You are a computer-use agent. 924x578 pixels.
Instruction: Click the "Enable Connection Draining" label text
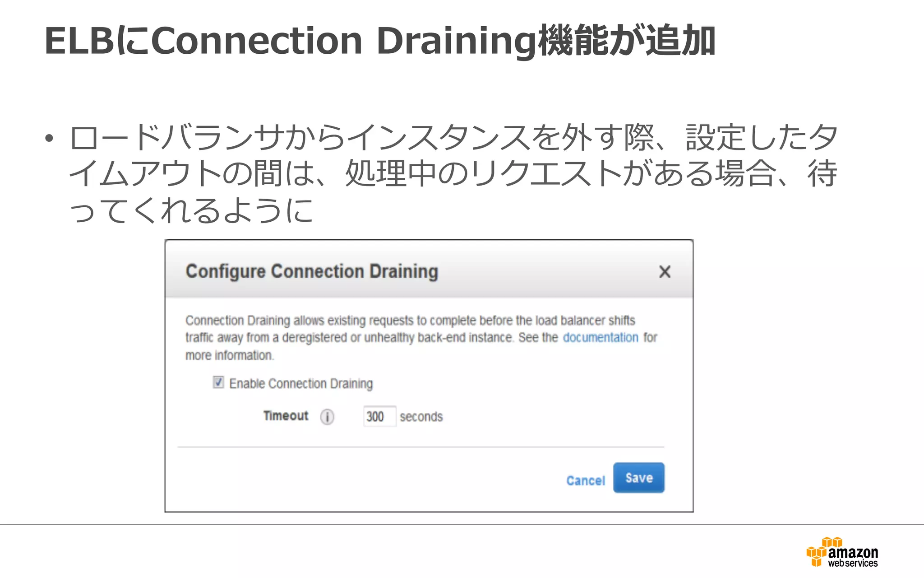301,383
